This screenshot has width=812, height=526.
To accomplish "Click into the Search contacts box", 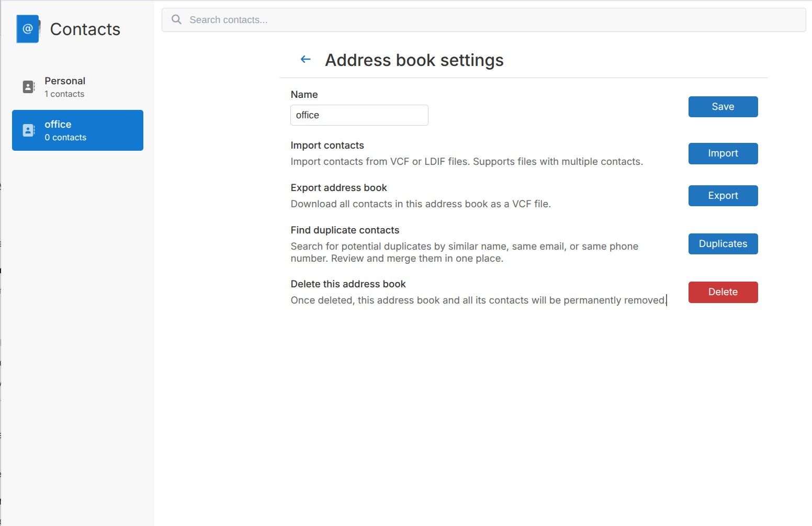I will 483,20.
